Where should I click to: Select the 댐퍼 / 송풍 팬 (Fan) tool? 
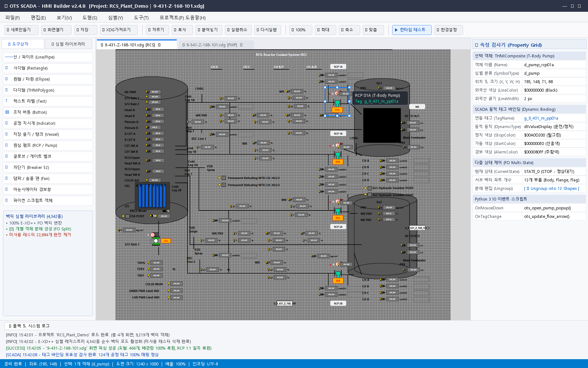pos(48,178)
